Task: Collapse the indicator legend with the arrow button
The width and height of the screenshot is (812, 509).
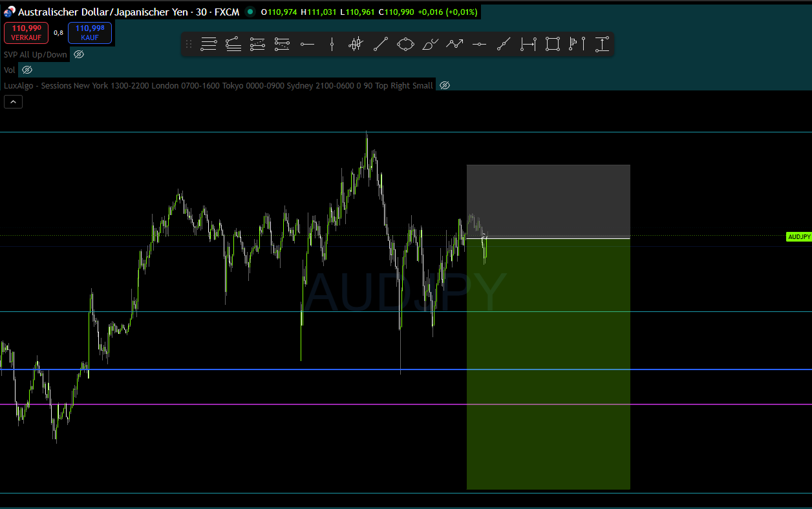Action: tap(13, 101)
